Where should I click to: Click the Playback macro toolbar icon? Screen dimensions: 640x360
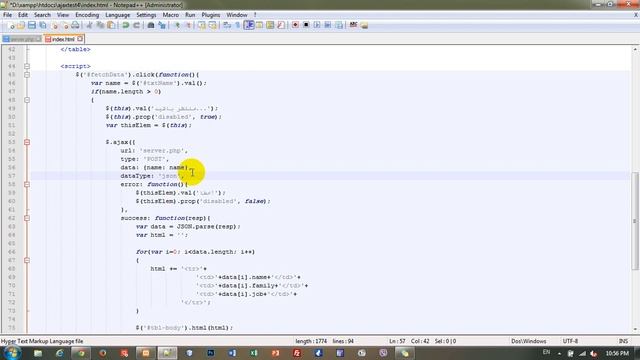coord(317,25)
